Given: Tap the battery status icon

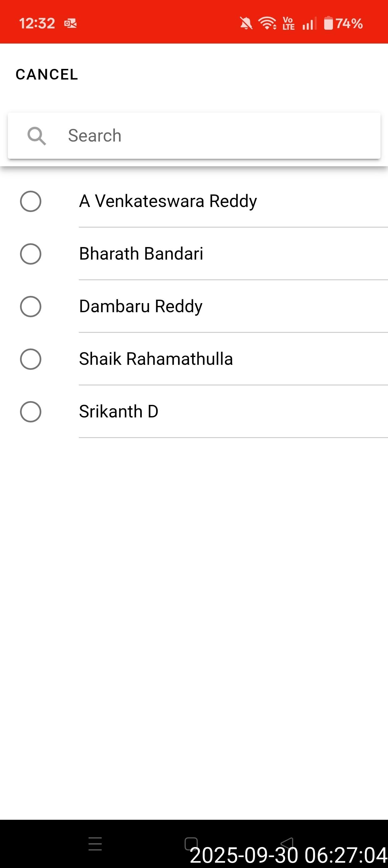Looking at the screenshot, I should [x=328, y=23].
